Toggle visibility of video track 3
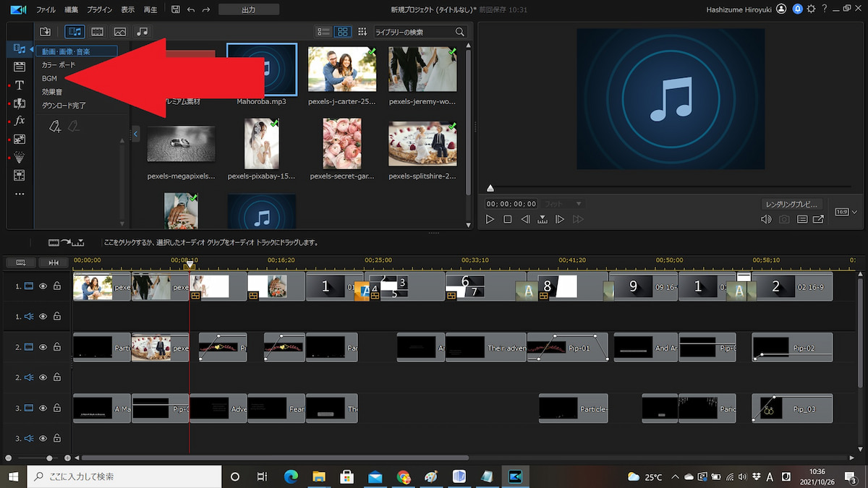This screenshot has width=868, height=488. pos(43,408)
